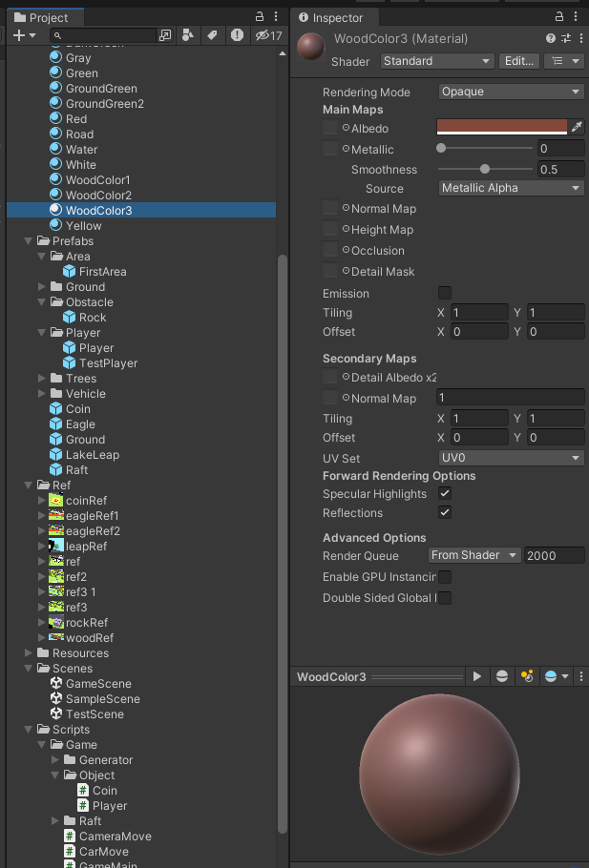Adjust the Smoothness slider
The image size is (589, 868).
(485, 169)
